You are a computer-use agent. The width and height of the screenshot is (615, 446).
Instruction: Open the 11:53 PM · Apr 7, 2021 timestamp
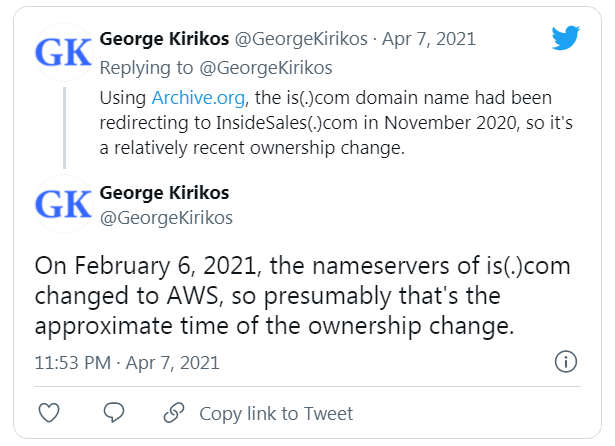tap(127, 363)
